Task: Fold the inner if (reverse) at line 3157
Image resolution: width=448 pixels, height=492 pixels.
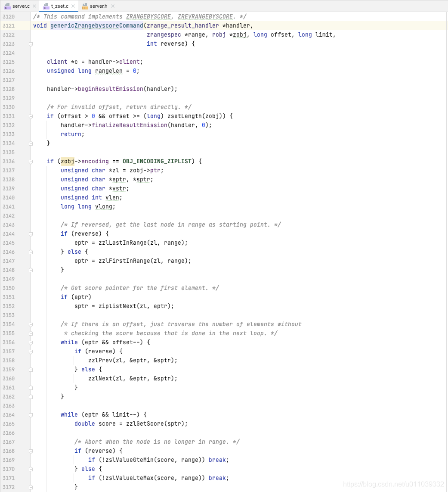Action: tap(31, 352)
